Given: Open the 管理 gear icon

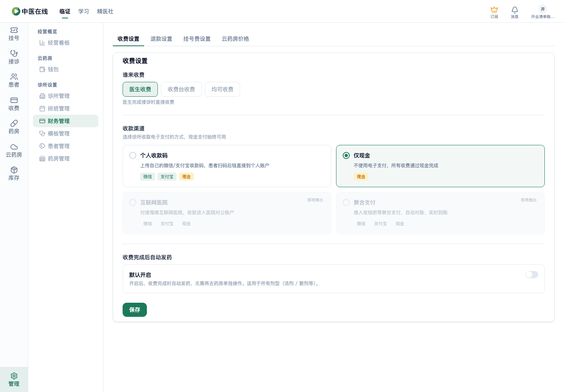Looking at the screenshot, I should tap(14, 376).
